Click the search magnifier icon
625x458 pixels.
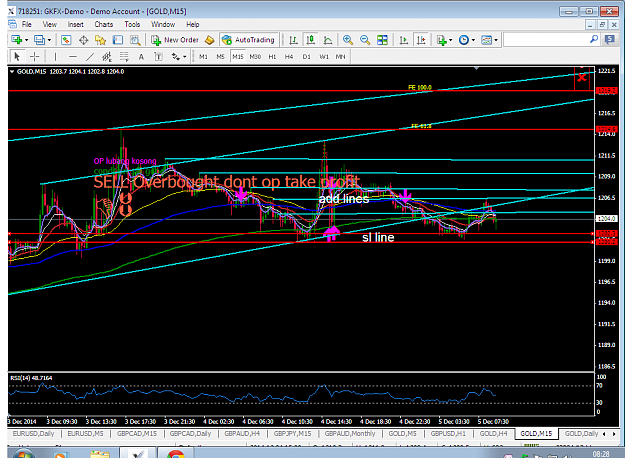coord(594,39)
